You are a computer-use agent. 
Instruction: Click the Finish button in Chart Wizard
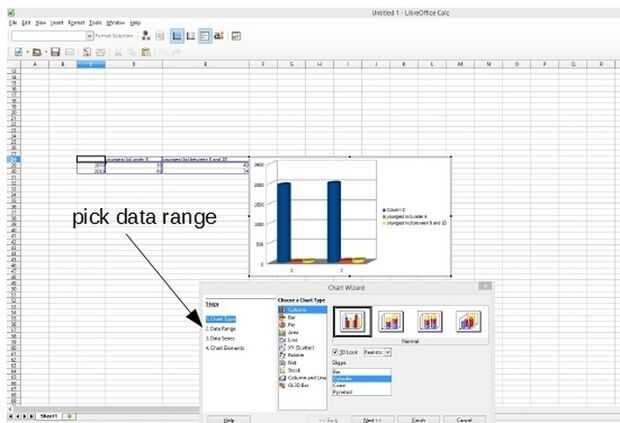(x=418, y=419)
